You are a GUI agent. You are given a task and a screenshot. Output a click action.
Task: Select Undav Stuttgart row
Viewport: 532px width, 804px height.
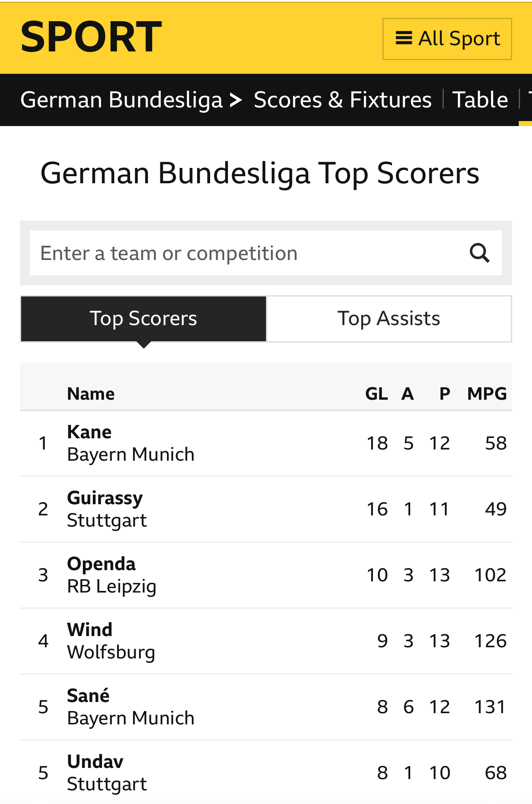(266, 773)
